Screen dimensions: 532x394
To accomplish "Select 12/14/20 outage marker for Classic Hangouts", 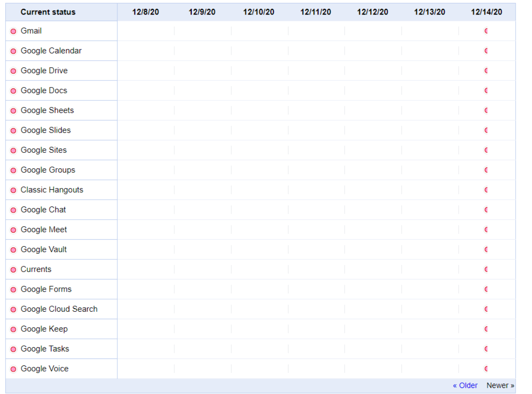I will coord(486,190).
